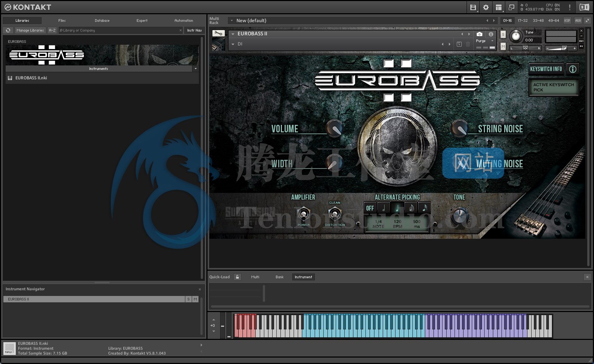Toggle KSP multi script editor
The image size is (594, 364).
[x=567, y=21]
